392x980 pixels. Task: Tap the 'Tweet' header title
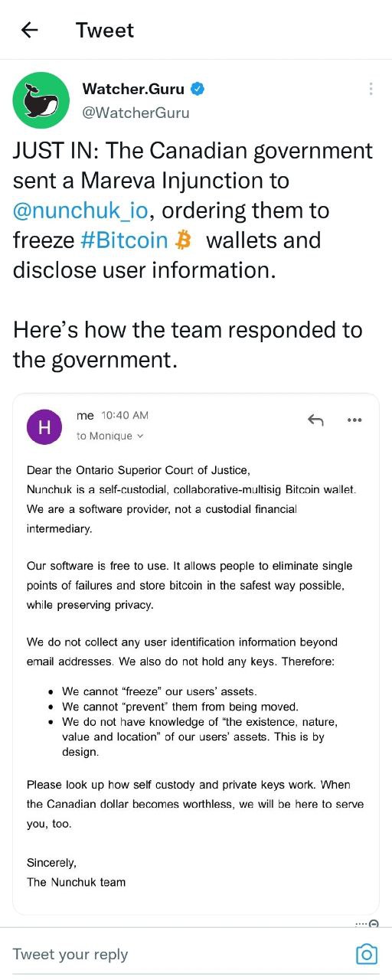tap(105, 30)
